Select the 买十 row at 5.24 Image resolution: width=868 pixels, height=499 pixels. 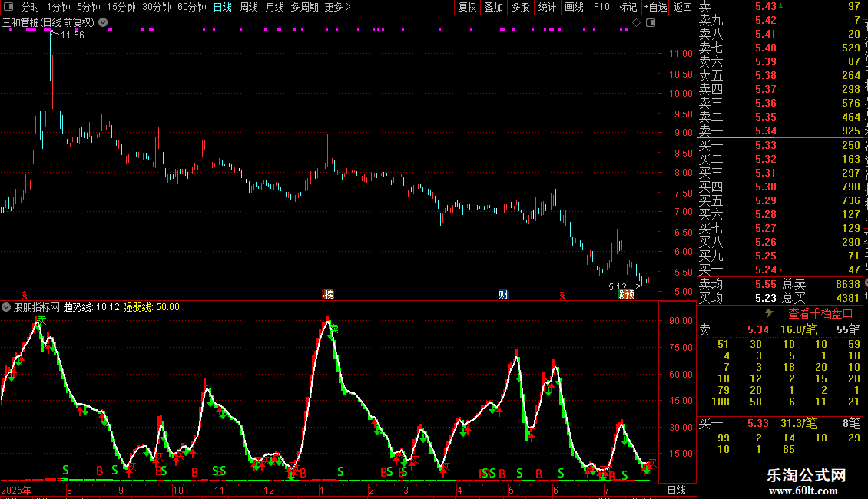780,269
